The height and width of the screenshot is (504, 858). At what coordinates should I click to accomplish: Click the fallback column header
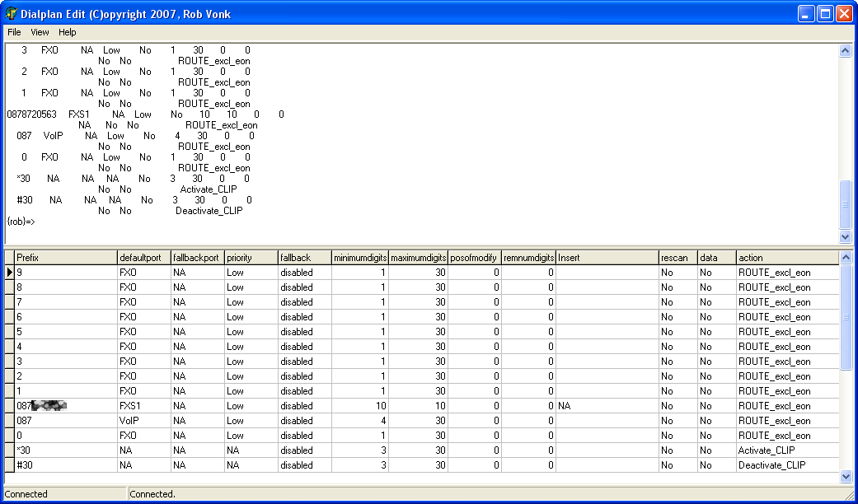coord(305,258)
